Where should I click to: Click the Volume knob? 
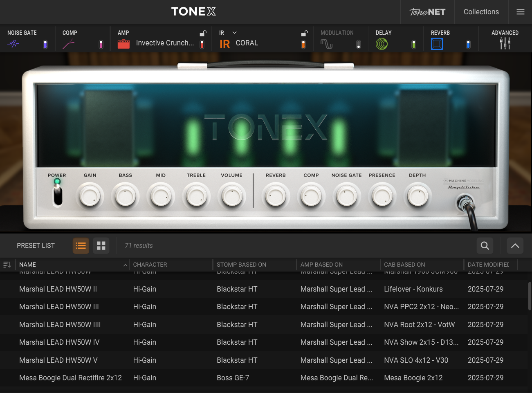click(x=232, y=197)
